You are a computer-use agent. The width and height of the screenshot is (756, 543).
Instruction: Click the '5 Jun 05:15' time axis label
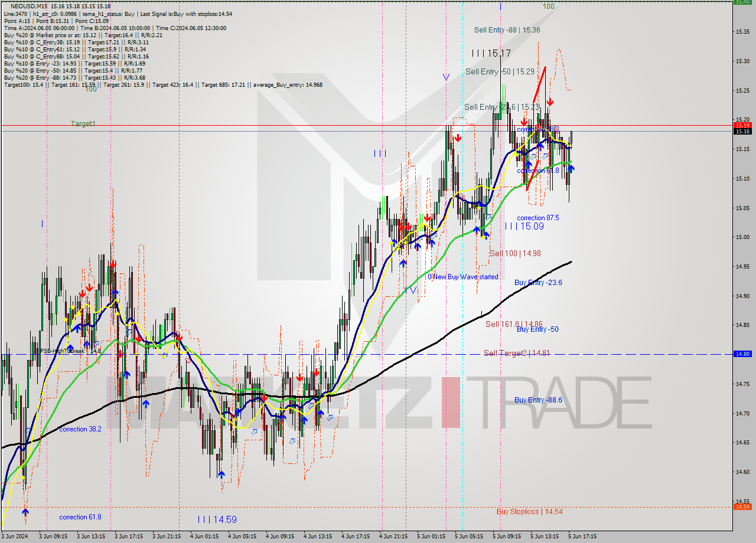coord(468,537)
